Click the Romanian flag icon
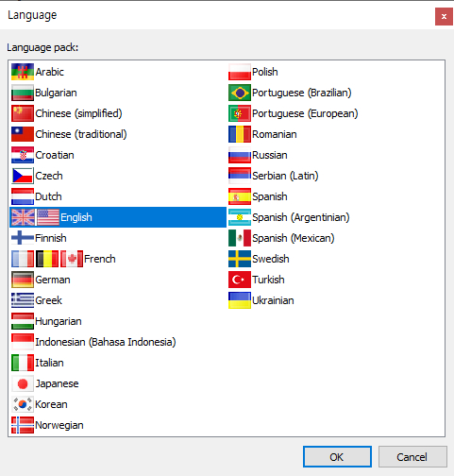Viewport: 454px width, 476px height. click(240, 134)
